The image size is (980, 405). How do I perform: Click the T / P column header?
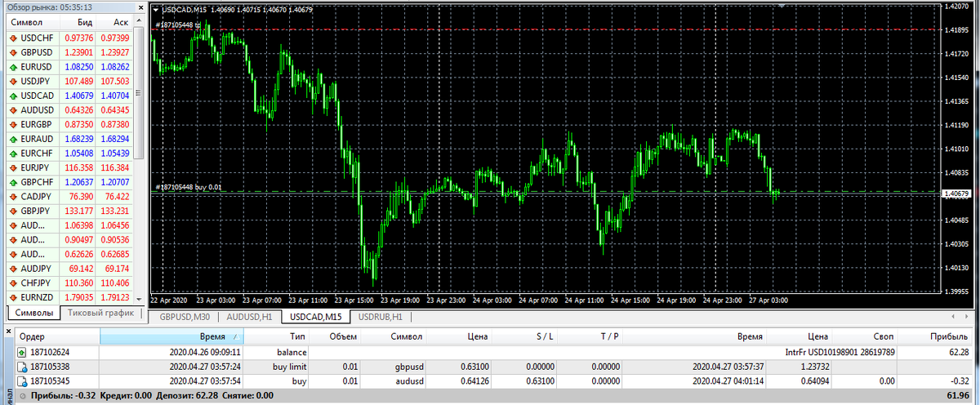pos(590,336)
